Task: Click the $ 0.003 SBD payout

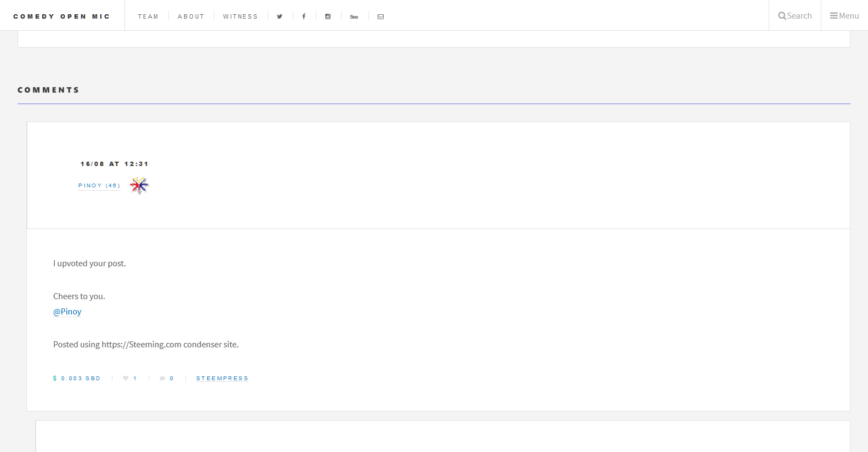Action: [77, 379]
